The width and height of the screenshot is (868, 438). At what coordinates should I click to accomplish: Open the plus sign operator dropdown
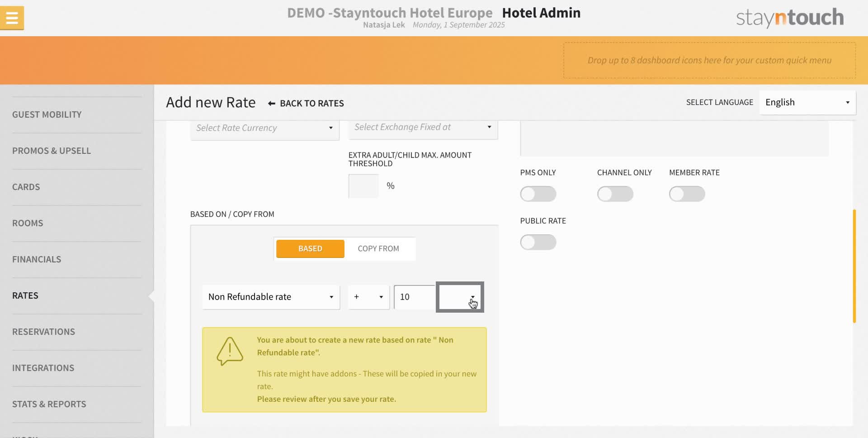[368, 297]
